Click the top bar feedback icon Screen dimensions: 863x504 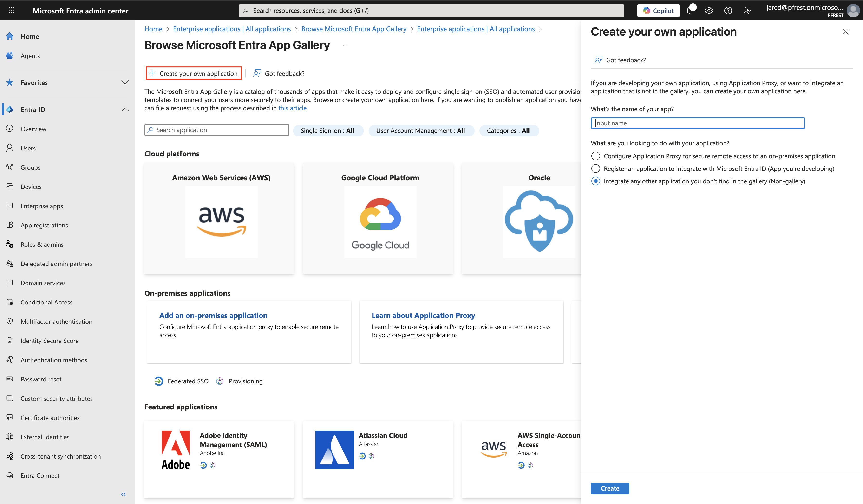coord(747,11)
